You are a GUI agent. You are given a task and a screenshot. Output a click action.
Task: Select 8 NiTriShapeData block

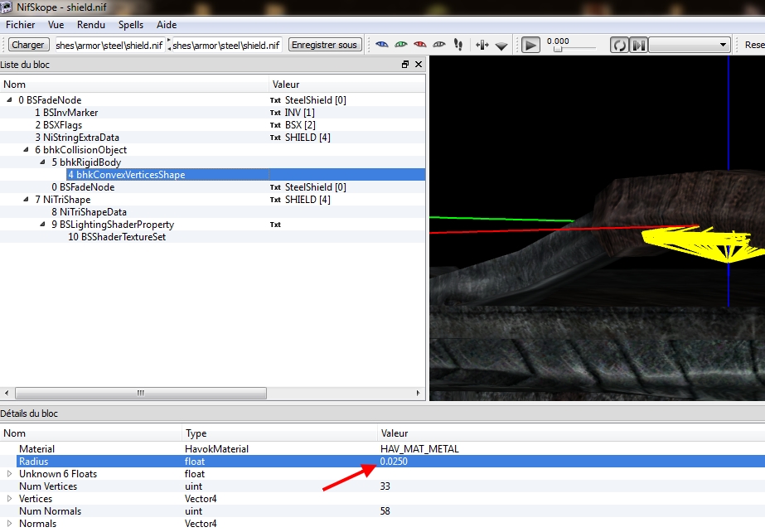point(90,212)
